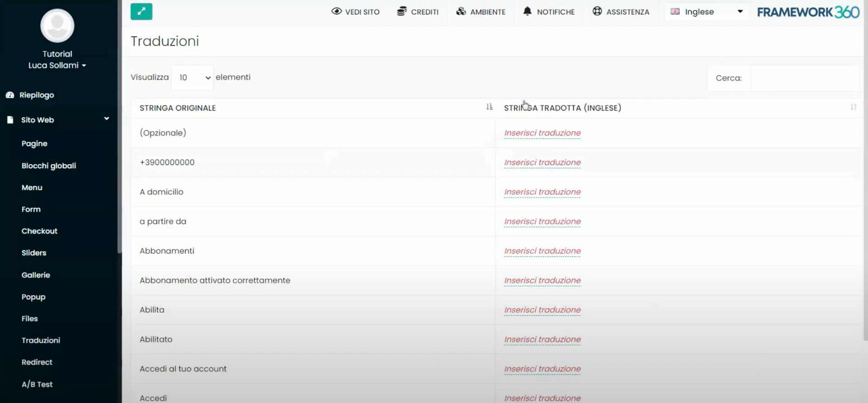Viewport: 868px width, 403px height.
Task: Click the user profile avatar
Action: (x=57, y=26)
